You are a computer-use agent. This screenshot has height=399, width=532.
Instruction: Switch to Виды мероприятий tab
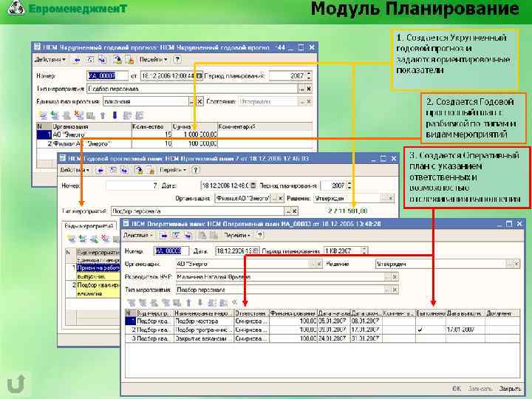(89, 225)
